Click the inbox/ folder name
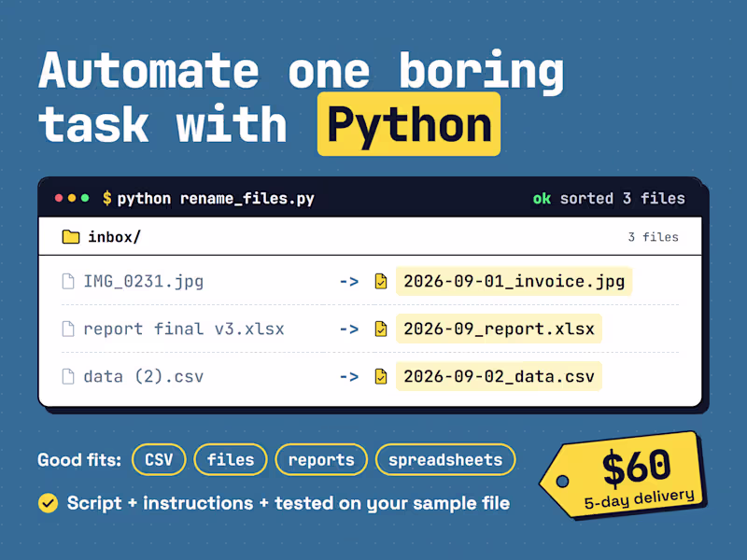Viewport: 747px width, 560px height. tap(114, 237)
